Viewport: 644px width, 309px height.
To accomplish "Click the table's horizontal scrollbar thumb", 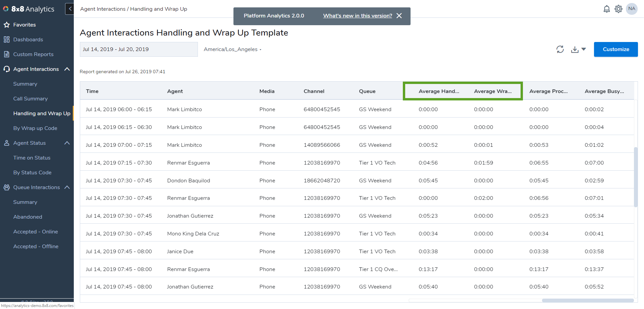I will (x=588, y=300).
